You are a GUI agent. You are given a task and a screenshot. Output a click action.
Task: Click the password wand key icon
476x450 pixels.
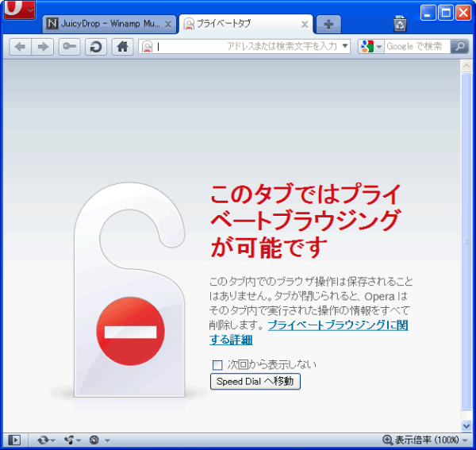click(x=69, y=47)
